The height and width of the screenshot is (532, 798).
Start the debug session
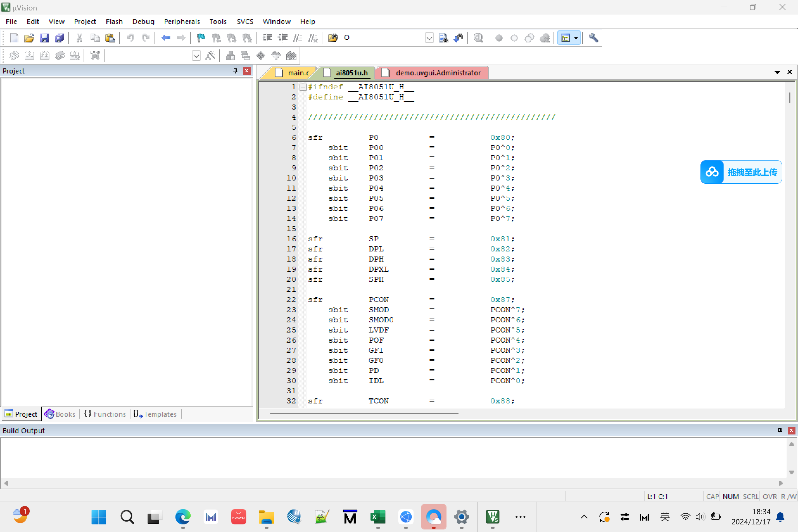click(478, 38)
